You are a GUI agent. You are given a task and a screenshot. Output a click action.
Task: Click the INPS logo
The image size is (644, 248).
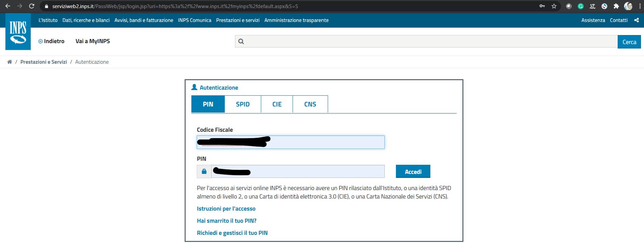click(18, 32)
